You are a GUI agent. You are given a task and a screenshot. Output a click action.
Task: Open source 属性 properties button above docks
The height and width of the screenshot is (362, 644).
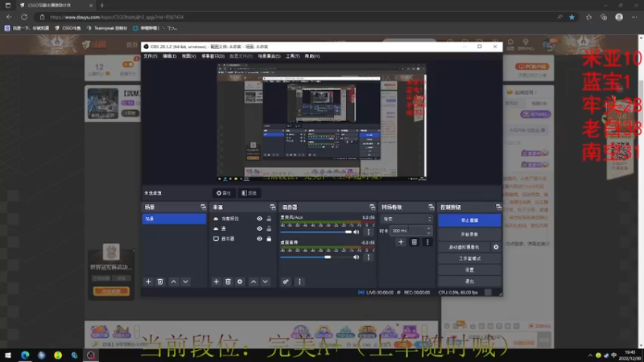[x=224, y=193]
